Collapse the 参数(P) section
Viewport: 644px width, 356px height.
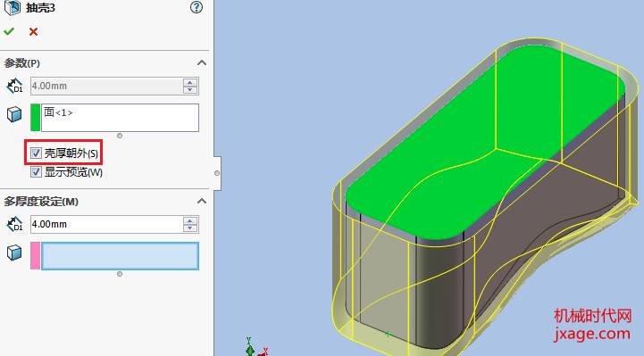(201, 63)
